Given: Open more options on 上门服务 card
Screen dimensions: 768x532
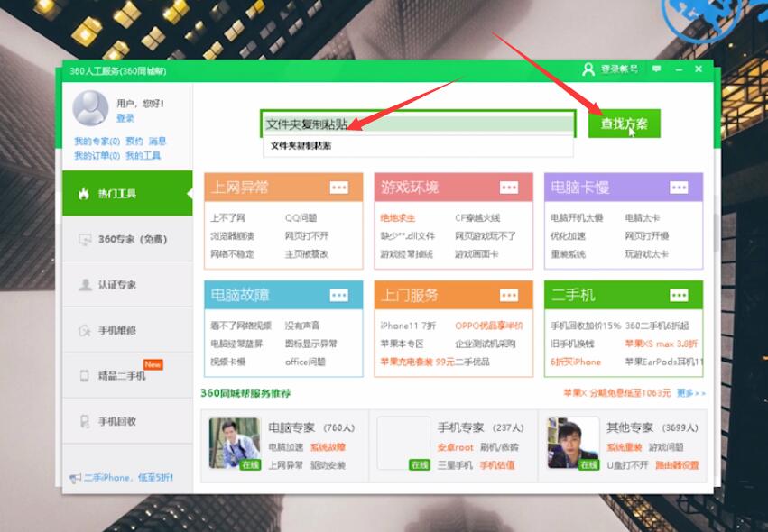Looking at the screenshot, I should coord(509,295).
